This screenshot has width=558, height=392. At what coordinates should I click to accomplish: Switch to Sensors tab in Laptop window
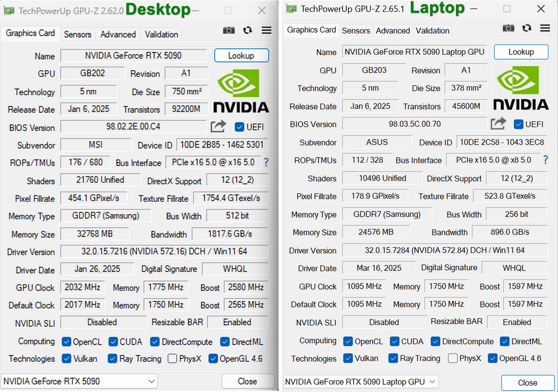click(x=356, y=31)
